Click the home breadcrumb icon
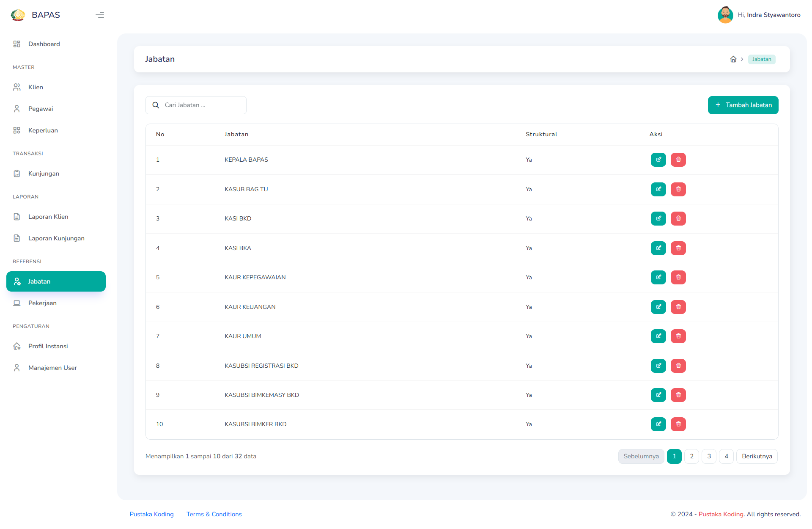Image resolution: width=812 pixels, height=529 pixels. (733, 59)
